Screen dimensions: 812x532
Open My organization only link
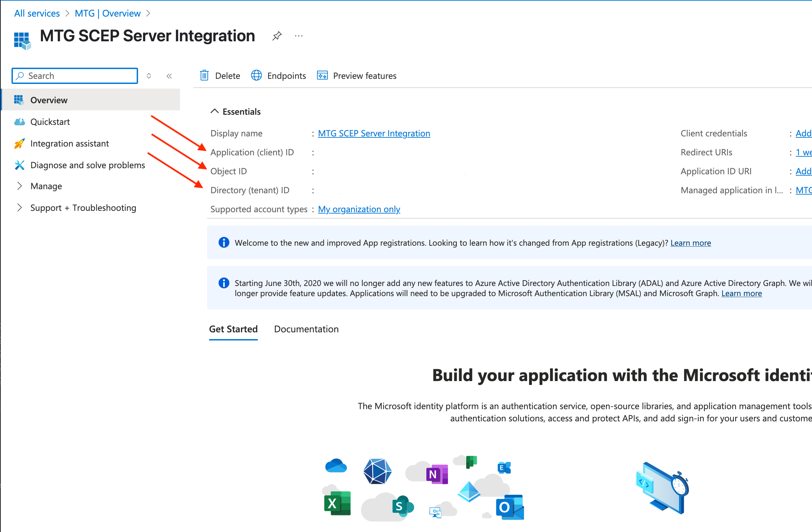coord(359,209)
